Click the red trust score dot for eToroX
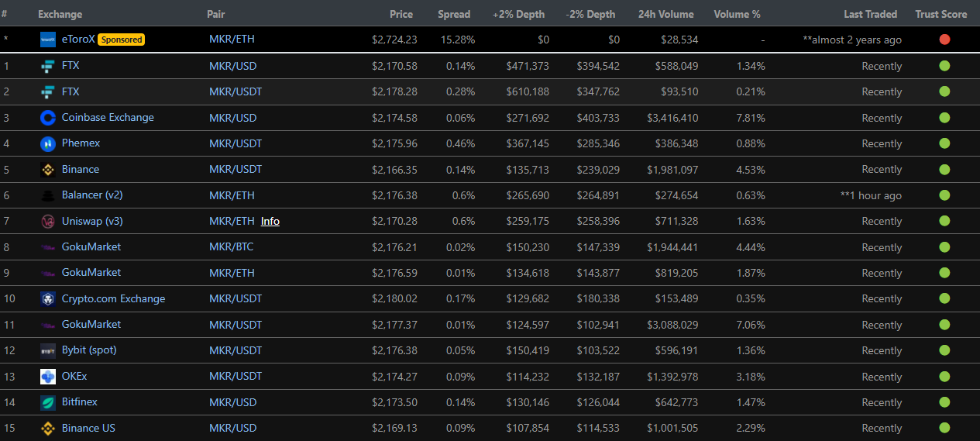 point(944,40)
